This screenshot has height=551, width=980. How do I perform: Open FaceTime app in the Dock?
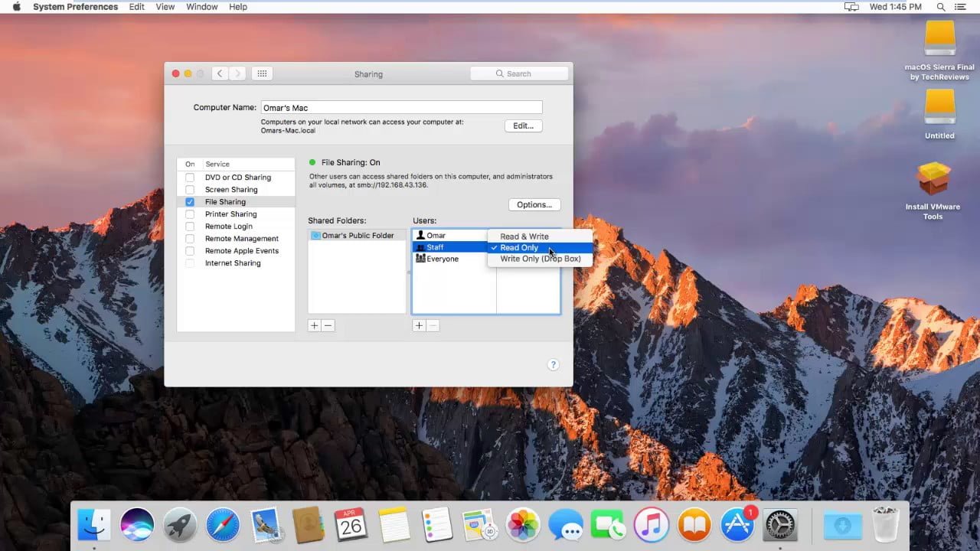609,525
